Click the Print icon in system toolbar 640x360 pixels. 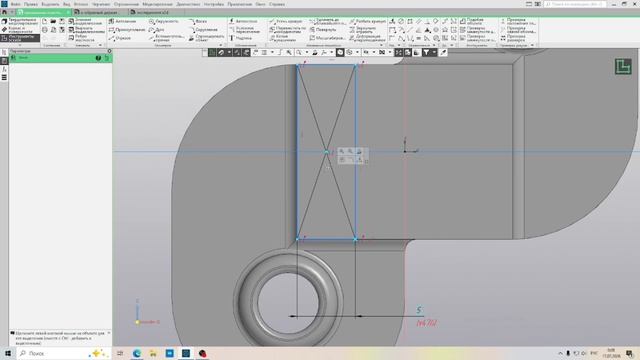[45, 30]
